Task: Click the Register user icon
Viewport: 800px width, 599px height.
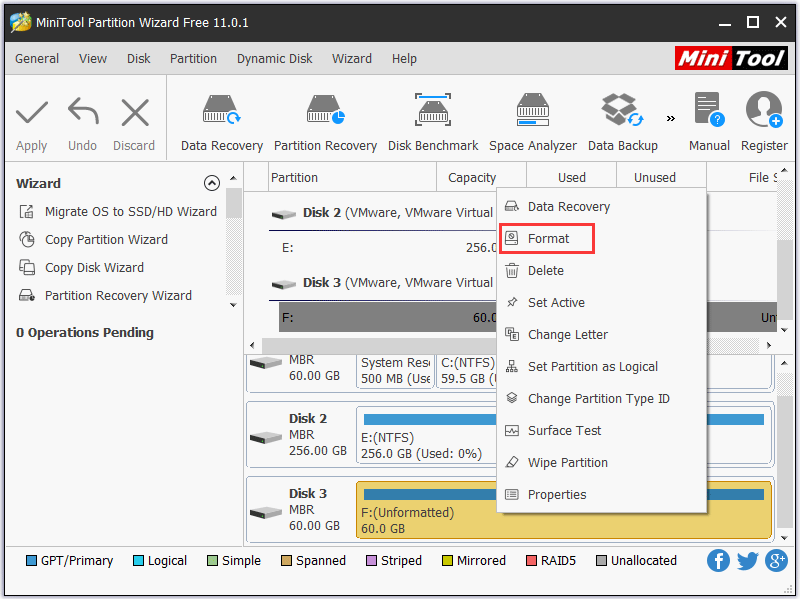Action: click(764, 110)
